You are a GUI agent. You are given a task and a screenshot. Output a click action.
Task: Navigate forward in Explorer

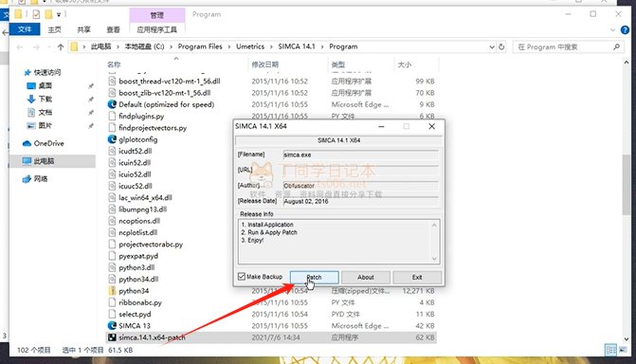pyautogui.click(x=36, y=47)
